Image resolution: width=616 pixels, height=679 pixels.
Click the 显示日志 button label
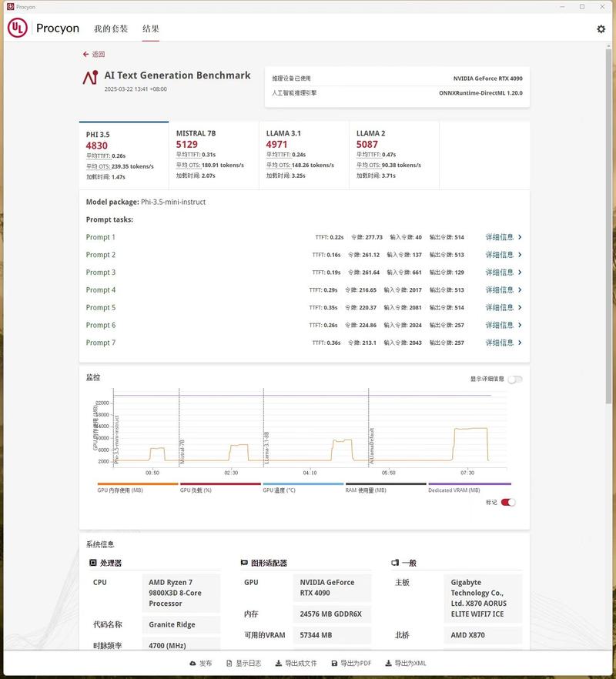tap(248, 664)
